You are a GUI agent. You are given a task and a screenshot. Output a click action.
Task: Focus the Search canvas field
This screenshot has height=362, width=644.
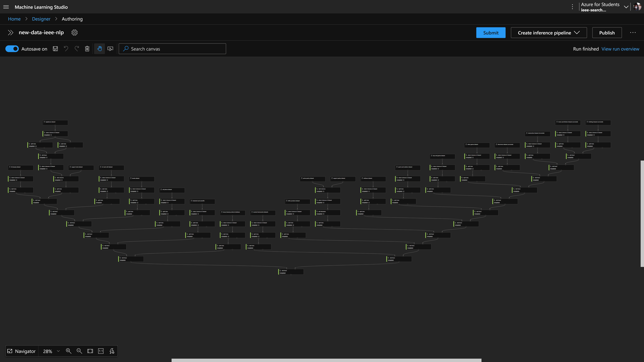172,49
